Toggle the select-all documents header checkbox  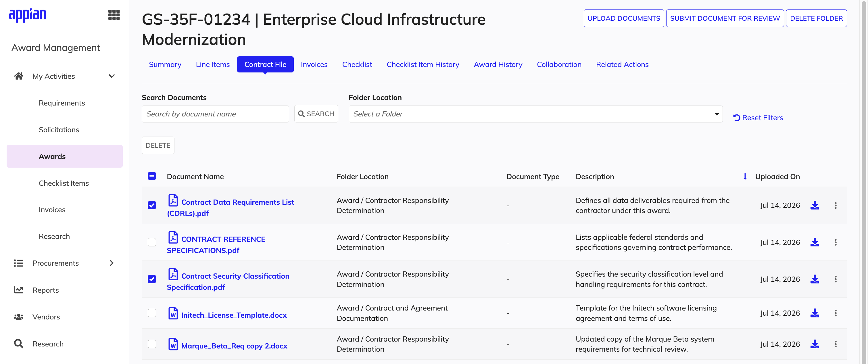pos(152,176)
